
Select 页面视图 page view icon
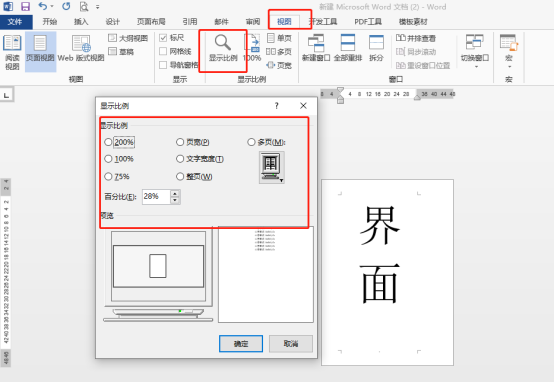tap(40, 52)
